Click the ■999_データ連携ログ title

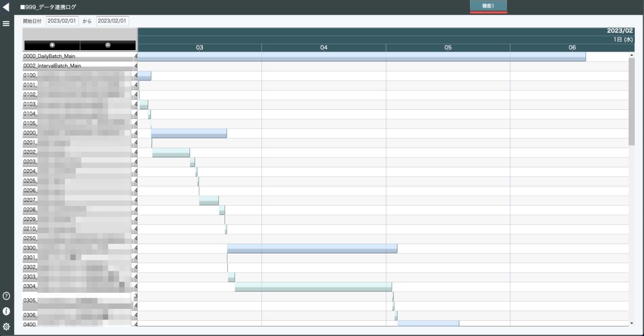(48, 7)
